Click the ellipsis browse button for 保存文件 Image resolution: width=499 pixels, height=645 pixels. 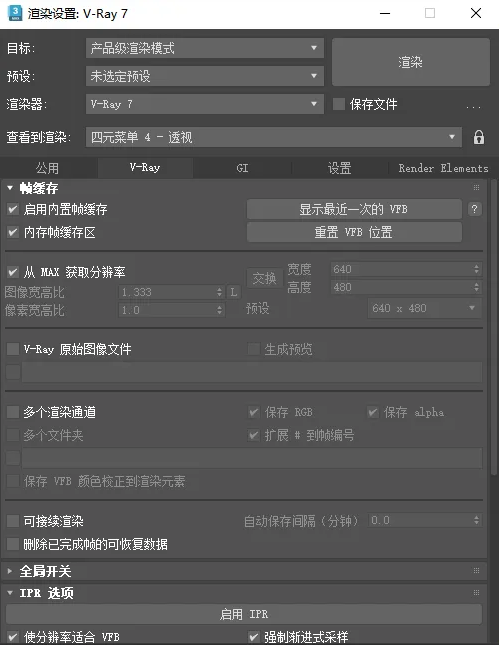click(x=473, y=107)
